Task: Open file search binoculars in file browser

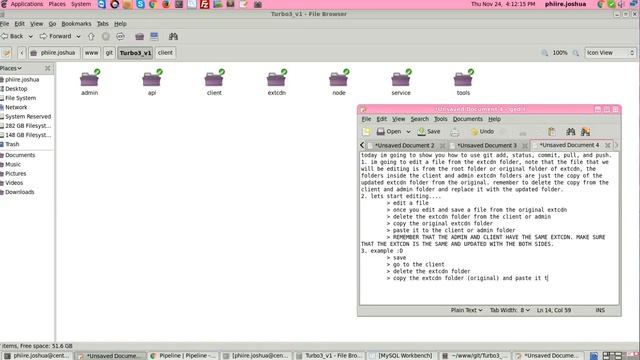Action: tap(173, 36)
